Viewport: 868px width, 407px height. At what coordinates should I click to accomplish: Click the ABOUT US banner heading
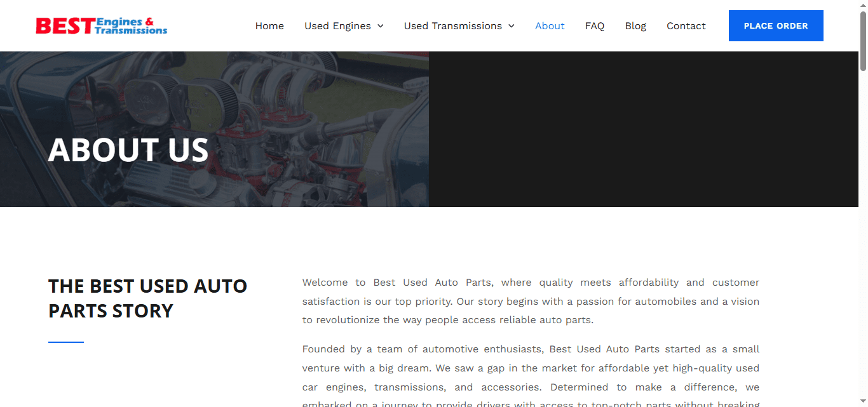pyautogui.click(x=128, y=150)
